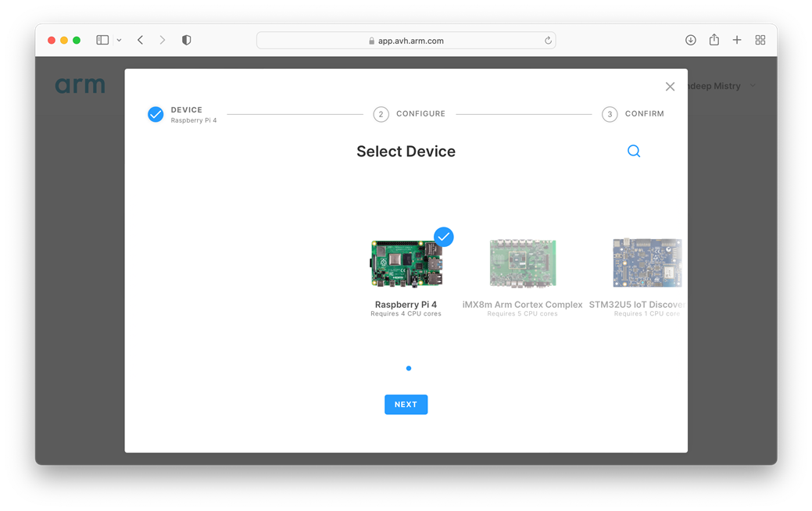812x511 pixels.
Task: Click the DEVICE step label
Action: (x=187, y=109)
